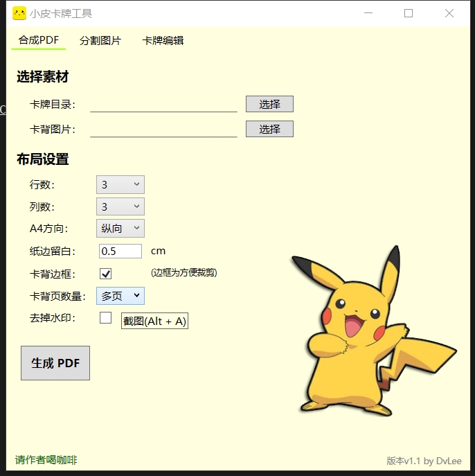
Task: Uncheck the 卡背边框 checkbox
Action: point(105,274)
